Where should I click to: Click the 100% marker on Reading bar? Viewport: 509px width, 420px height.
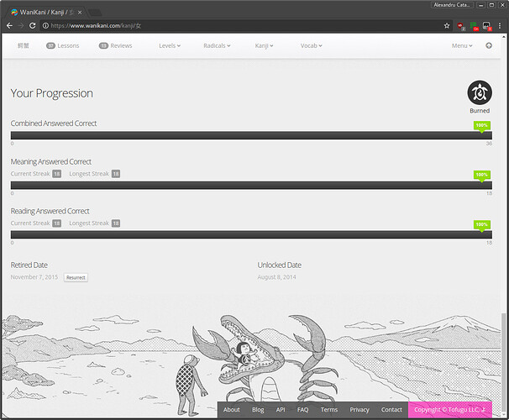482,225
